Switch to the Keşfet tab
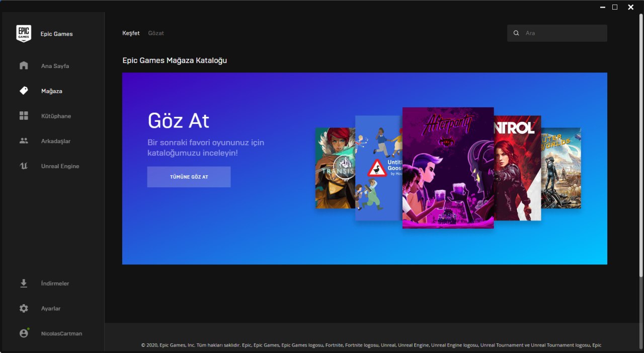The height and width of the screenshot is (353, 644). [x=131, y=33]
